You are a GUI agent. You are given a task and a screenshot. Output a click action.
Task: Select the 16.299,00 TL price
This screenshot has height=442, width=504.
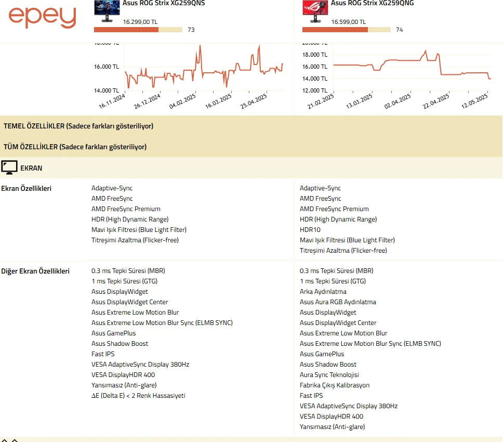[x=140, y=22]
